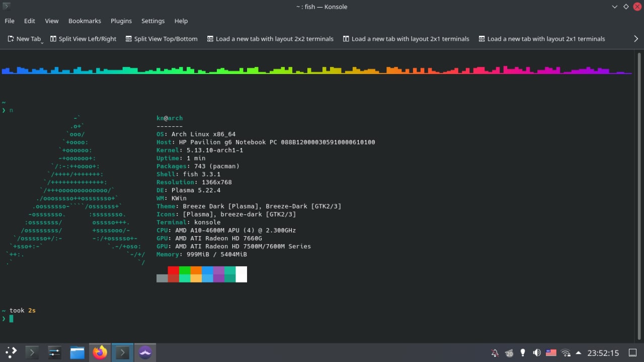Open the updates tray icon showing 20
This screenshot has width=644, height=362.
509,353
